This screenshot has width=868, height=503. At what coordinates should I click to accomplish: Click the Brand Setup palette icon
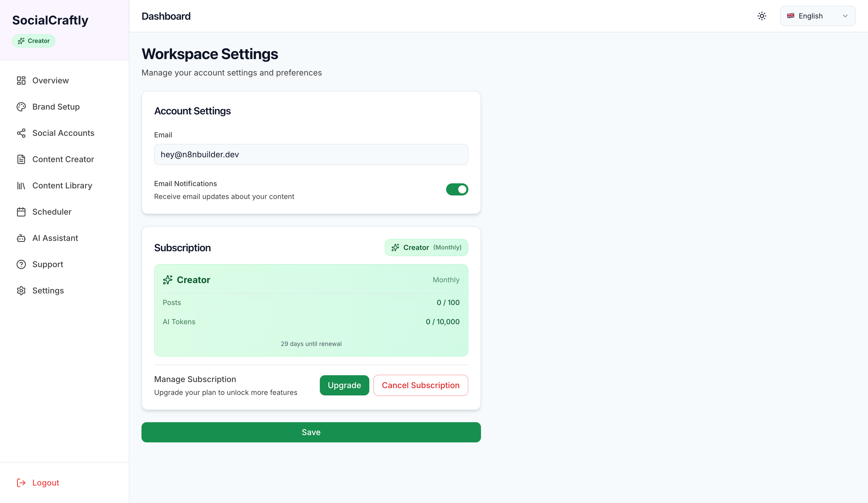(21, 106)
